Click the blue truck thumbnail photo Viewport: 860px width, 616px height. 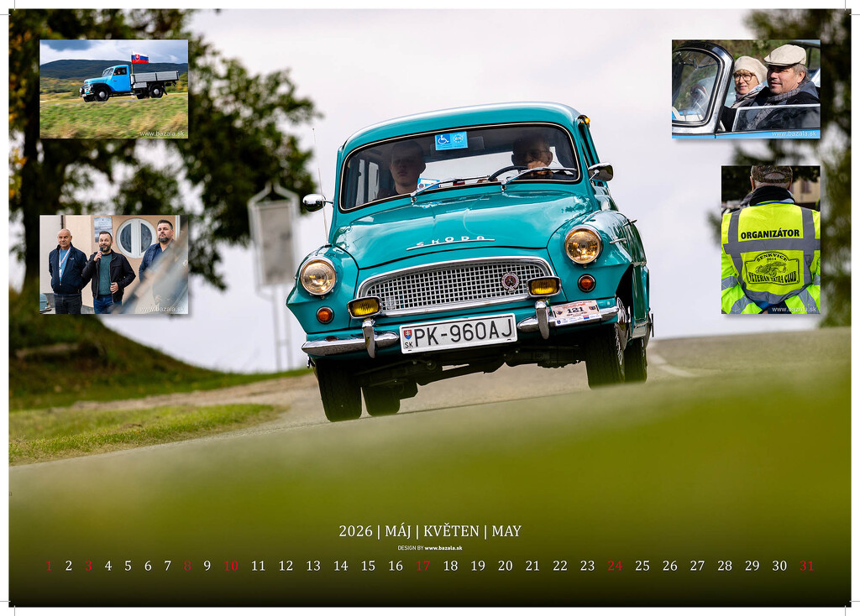[113, 89]
